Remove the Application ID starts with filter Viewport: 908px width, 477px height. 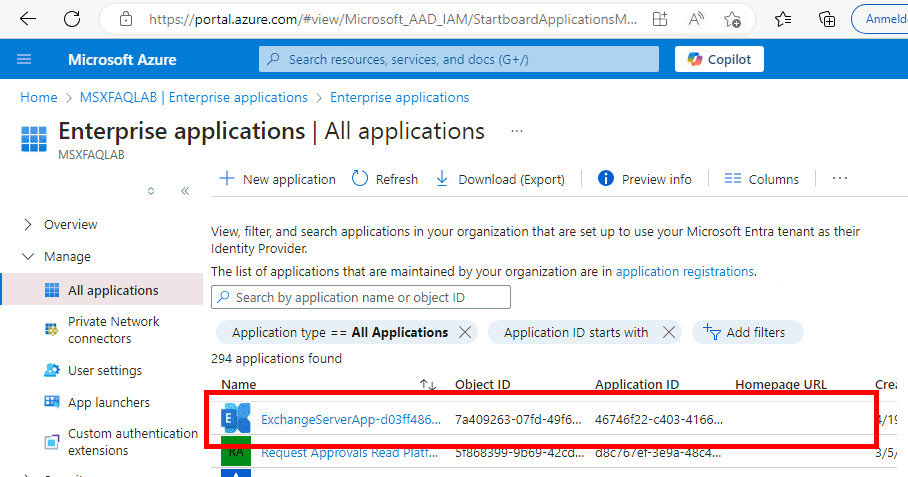669,332
